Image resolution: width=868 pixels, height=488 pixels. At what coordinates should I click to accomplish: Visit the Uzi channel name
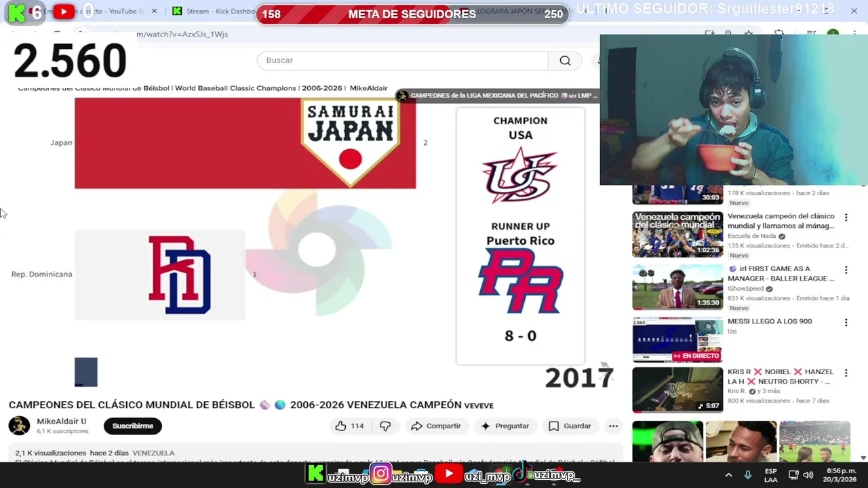click(732, 331)
